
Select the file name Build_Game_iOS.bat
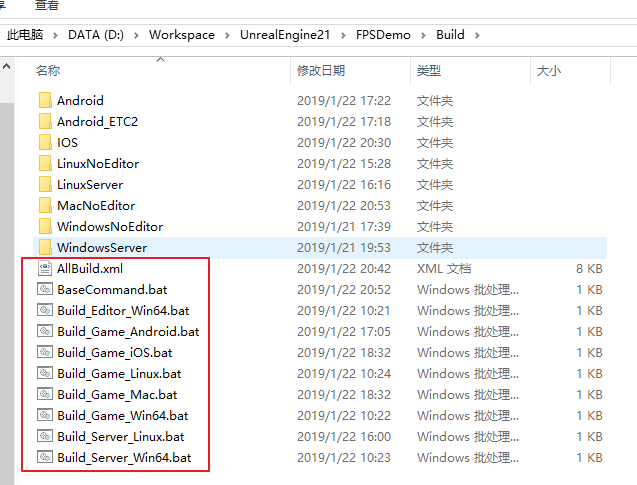click(x=115, y=353)
